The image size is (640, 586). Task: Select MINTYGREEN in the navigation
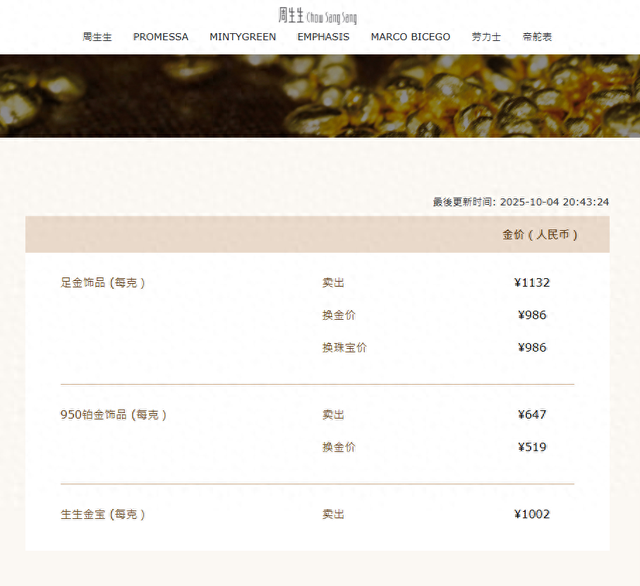pyautogui.click(x=243, y=37)
